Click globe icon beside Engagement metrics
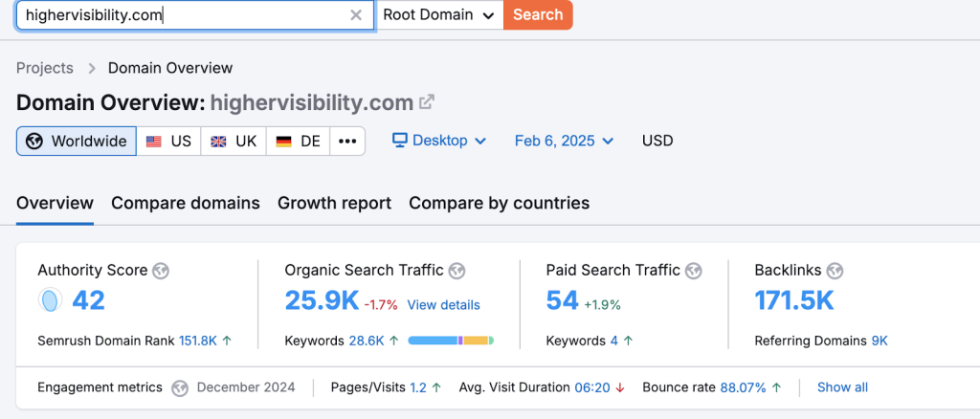This screenshot has width=980, height=419. 180,387
